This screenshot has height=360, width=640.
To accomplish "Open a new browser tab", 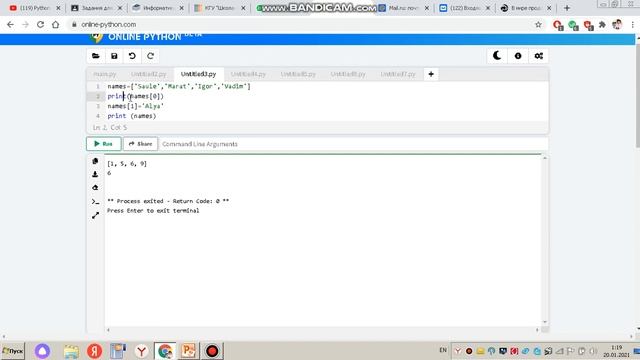I will tap(567, 8).
